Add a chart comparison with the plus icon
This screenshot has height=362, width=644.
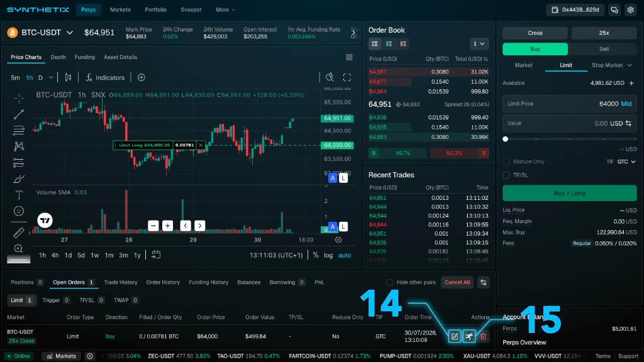[142, 77]
